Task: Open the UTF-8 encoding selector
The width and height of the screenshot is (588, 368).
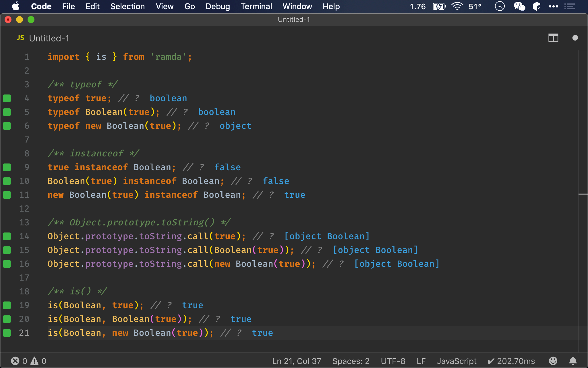Action: pos(393,361)
